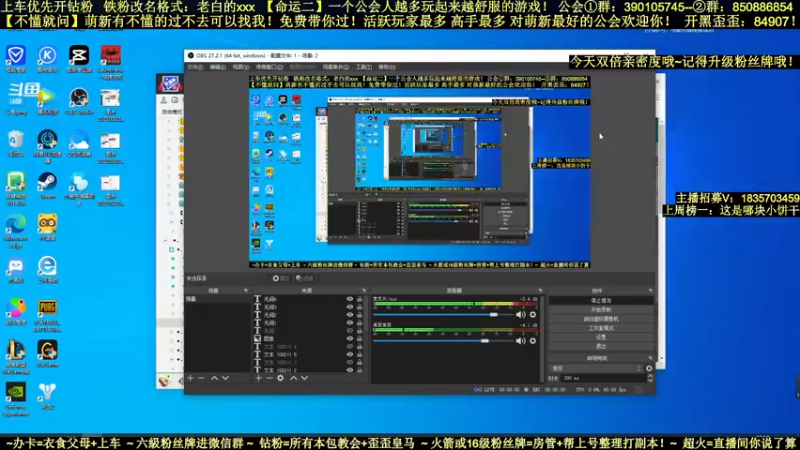Image resolution: width=800 pixels, height=450 pixels.
Task: Open transition properties gear next to 渐变
Action: (x=649, y=368)
